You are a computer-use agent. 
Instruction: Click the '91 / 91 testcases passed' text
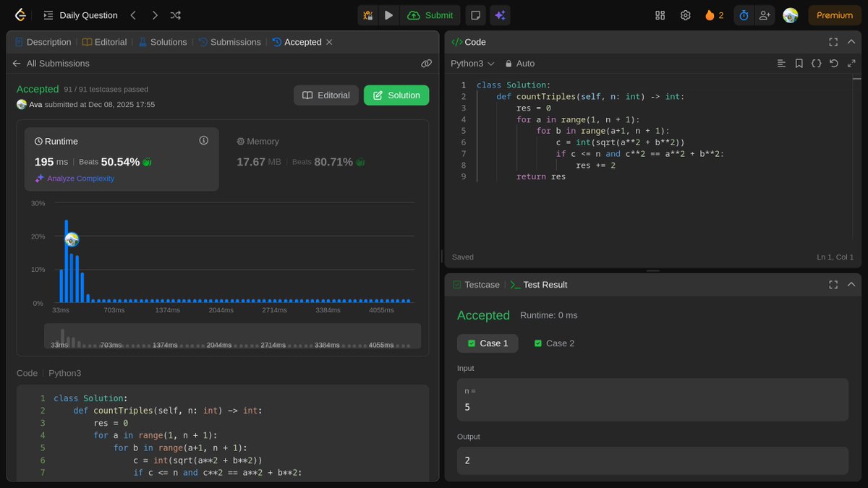click(x=106, y=90)
